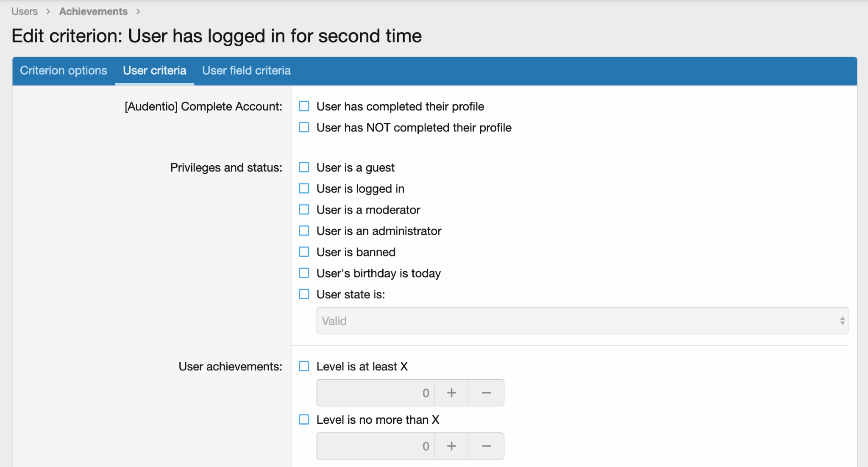Screen dimensions: 868x467
Task: Enable 'User has completed their profile' checkbox
Action: (304, 106)
